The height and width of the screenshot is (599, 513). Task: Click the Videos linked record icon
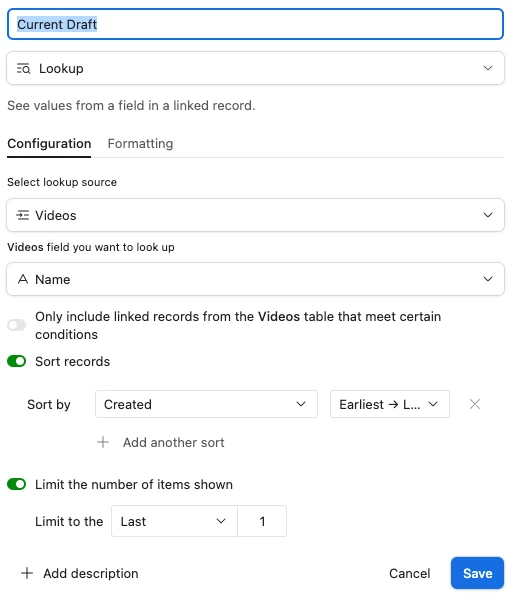23,215
